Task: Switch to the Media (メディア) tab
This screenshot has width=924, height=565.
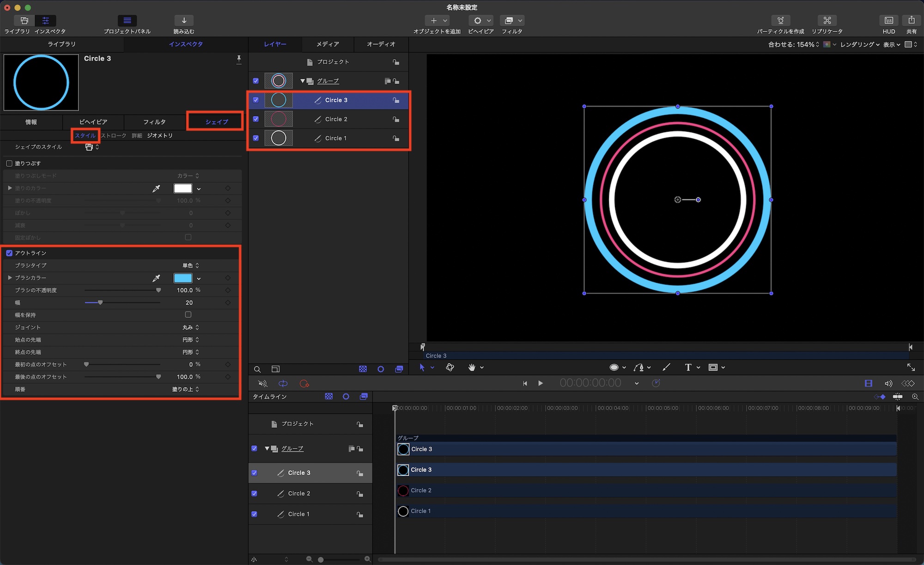Action: 328,44
